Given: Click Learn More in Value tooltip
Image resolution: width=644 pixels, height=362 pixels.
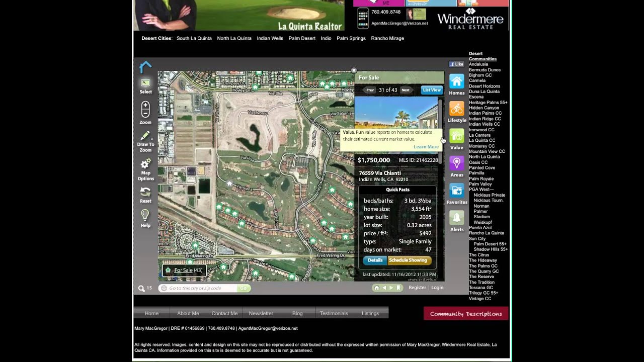Looking at the screenshot, I should pos(426,147).
